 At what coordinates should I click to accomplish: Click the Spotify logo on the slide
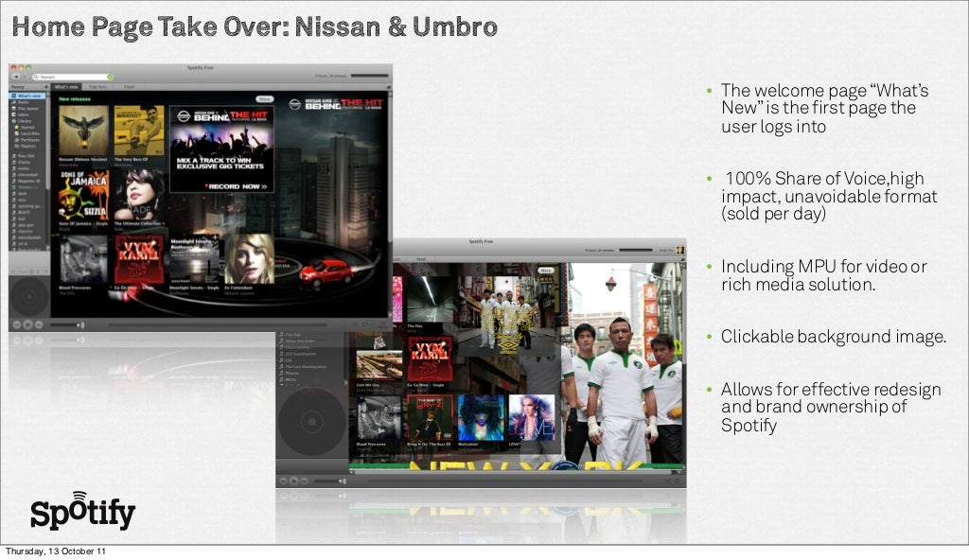click(83, 511)
